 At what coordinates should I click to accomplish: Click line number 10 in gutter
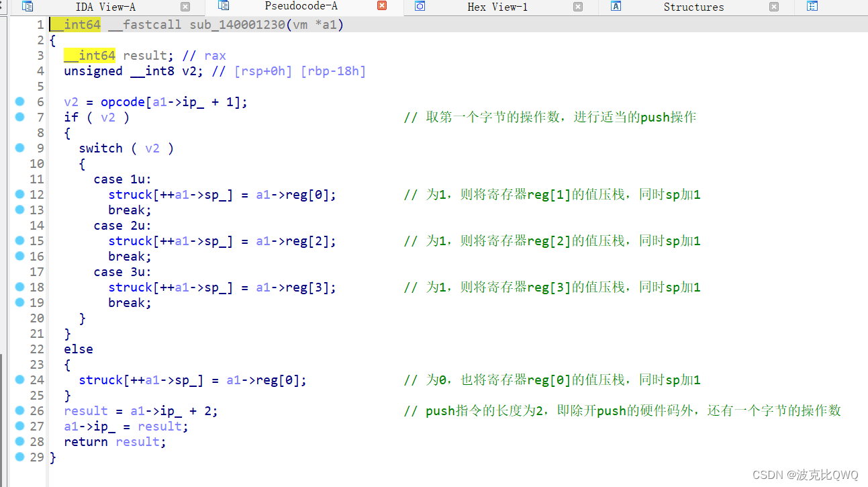pyautogui.click(x=37, y=164)
